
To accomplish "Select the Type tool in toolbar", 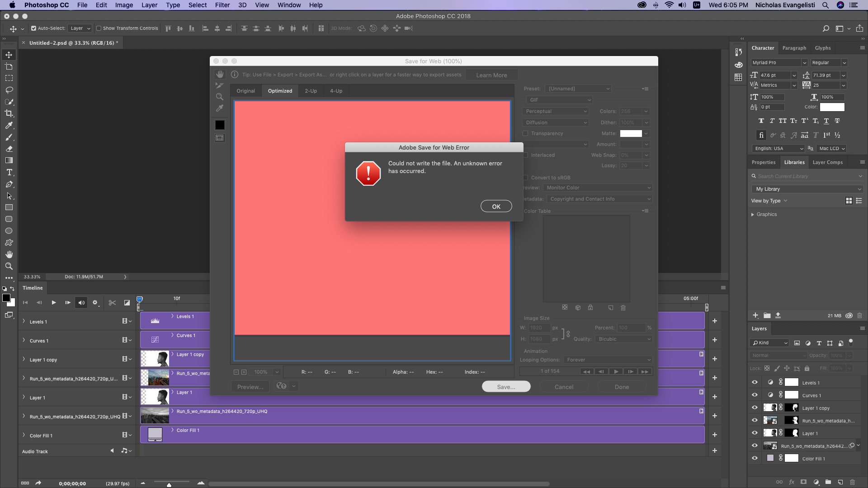I will coord(8,173).
